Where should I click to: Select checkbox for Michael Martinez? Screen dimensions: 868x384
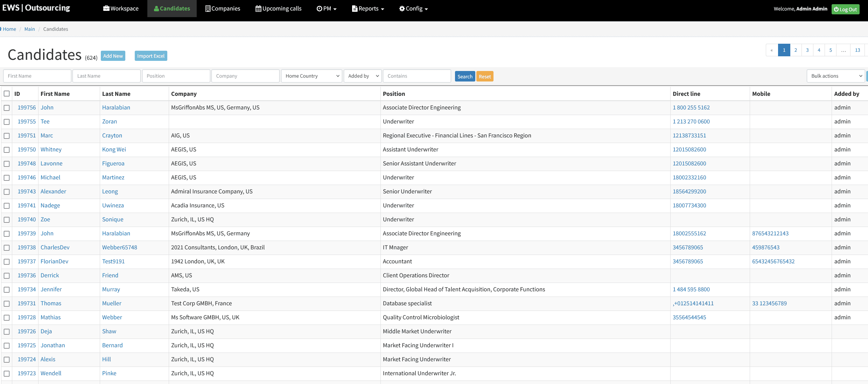pyautogui.click(x=7, y=178)
